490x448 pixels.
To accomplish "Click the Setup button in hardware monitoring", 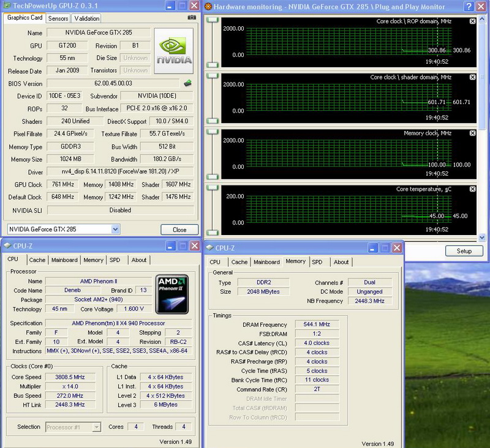I will 464,251.
